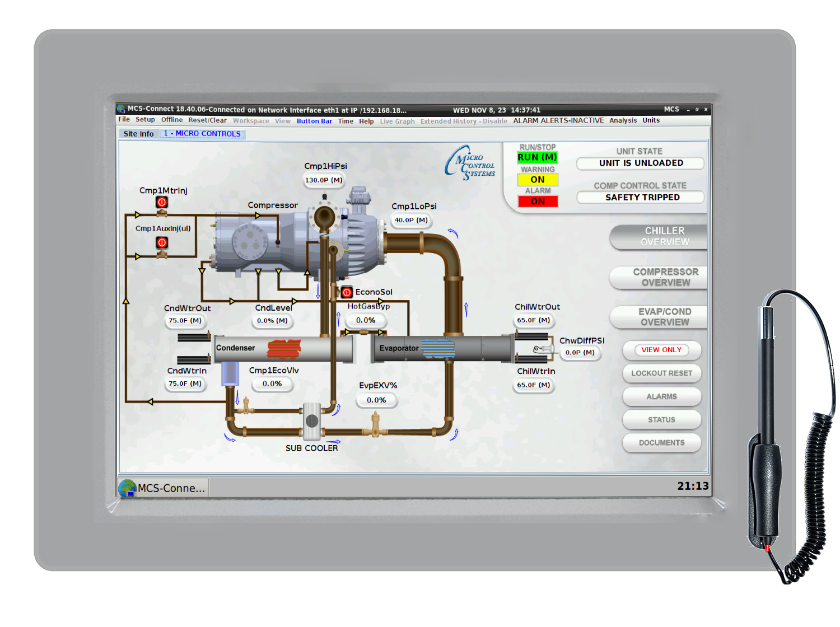Switch to the Site Info tab

pos(138,134)
